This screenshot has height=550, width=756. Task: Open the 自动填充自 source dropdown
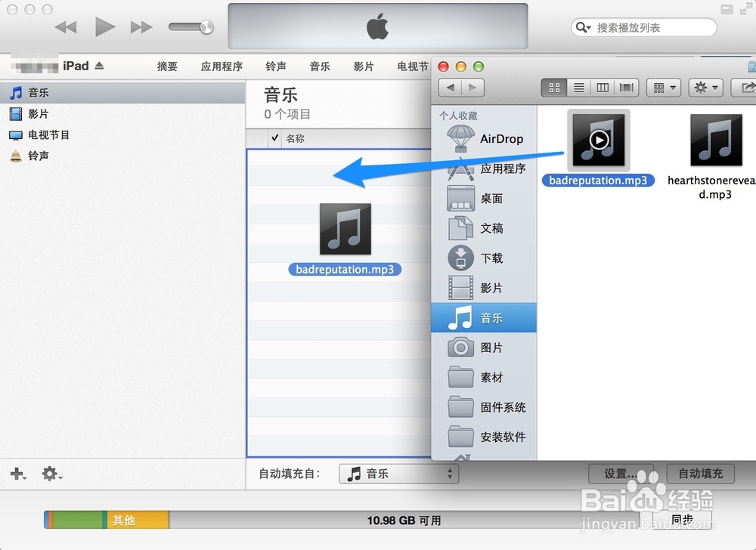click(398, 474)
